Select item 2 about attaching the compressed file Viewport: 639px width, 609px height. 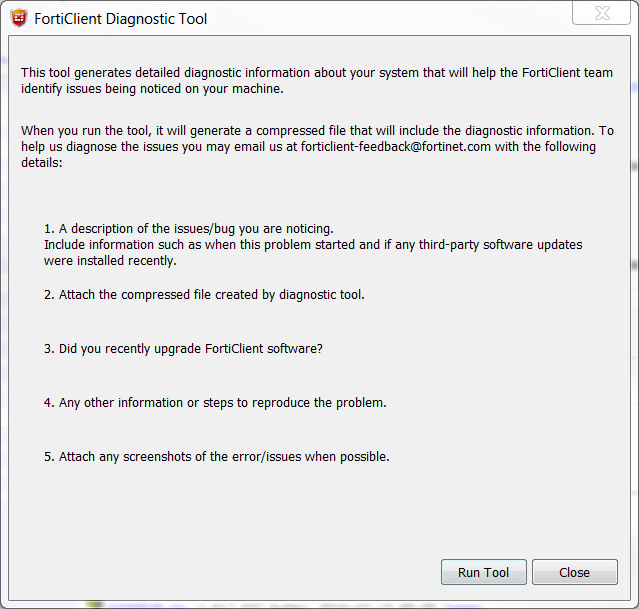204,294
